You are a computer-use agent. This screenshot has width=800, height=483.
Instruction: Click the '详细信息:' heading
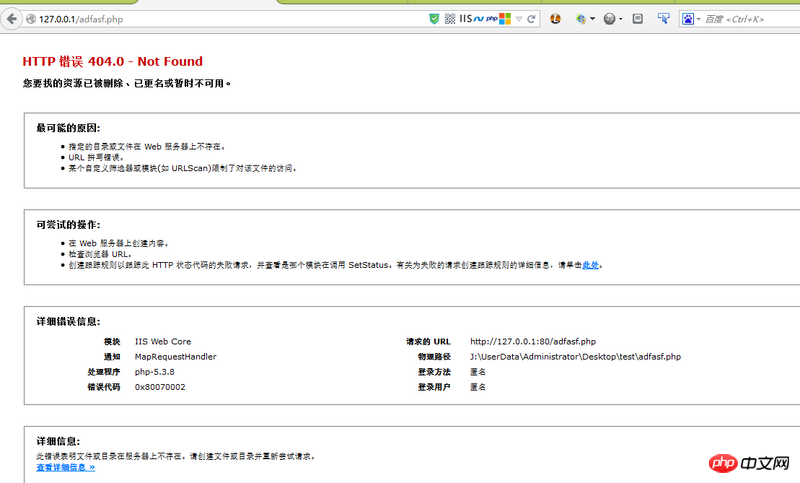click(x=58, y=442)
